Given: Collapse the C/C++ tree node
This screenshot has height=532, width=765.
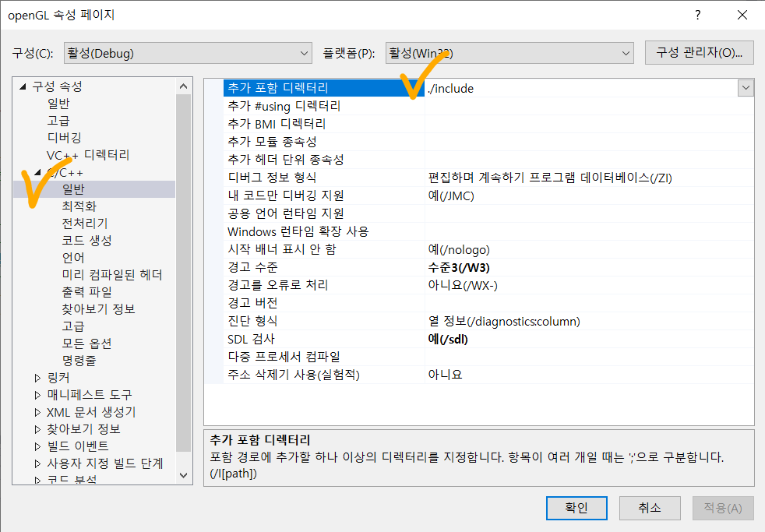Looking at the screenshot, I should click(38, 172).
